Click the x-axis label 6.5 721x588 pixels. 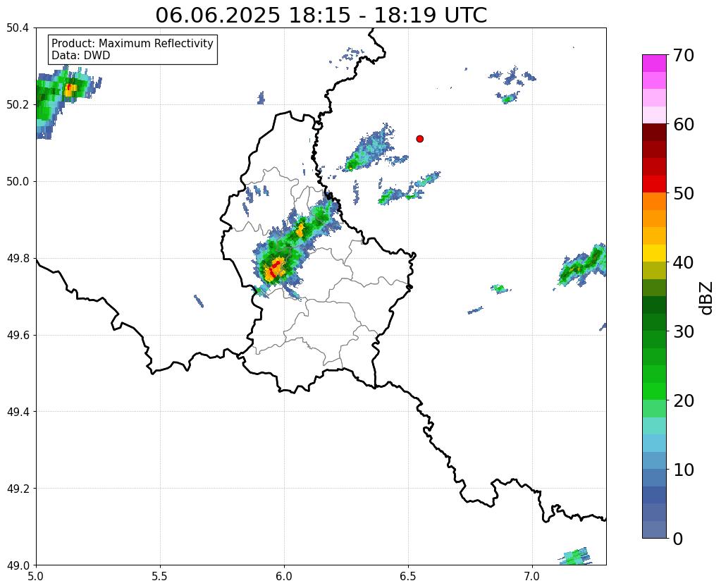coord(408,576)
